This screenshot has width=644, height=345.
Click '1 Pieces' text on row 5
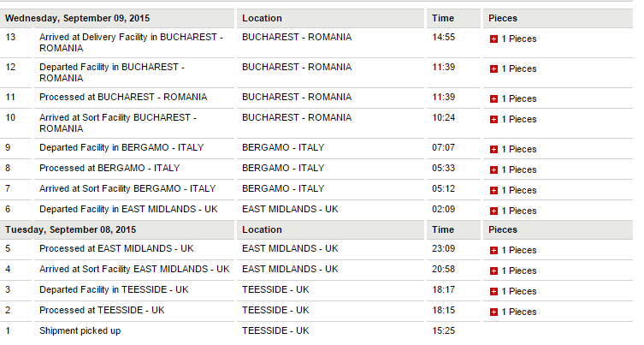[519, 251]
